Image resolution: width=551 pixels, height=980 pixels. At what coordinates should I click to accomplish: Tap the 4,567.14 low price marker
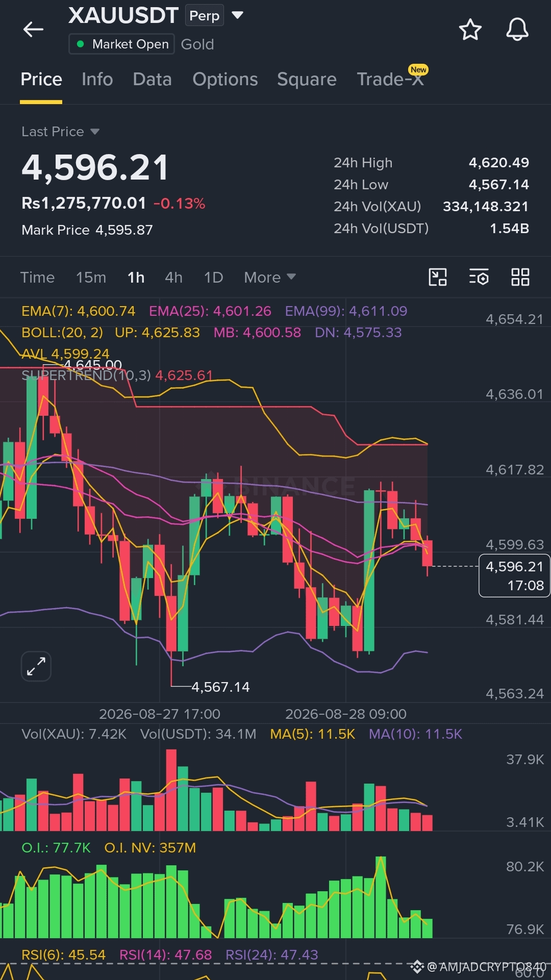pyautogui.click(x=220, y=687)
